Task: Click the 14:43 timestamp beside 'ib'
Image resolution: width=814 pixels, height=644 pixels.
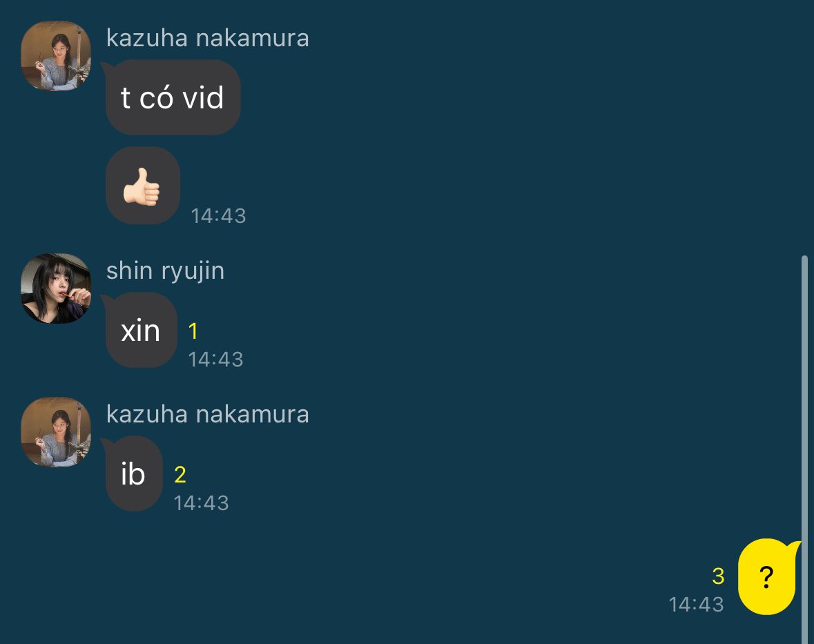Action: coord(201,503)
